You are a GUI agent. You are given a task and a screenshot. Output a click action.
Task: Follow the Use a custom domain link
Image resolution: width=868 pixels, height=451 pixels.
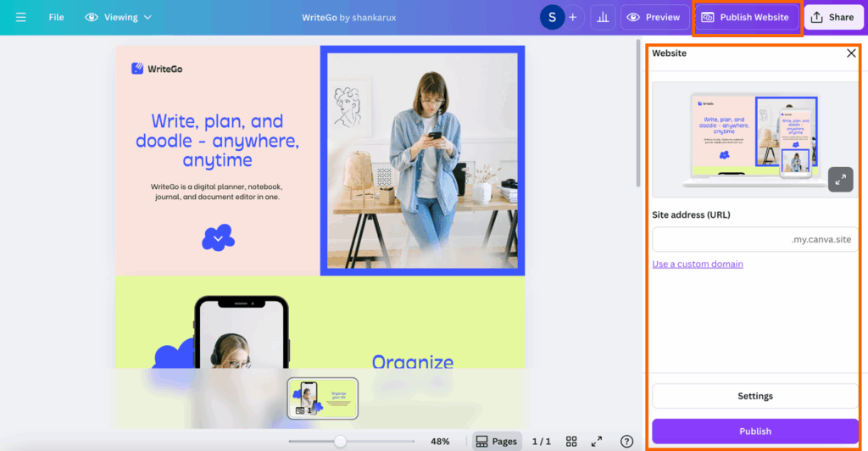pyautogui.click(x=698, y=264)
